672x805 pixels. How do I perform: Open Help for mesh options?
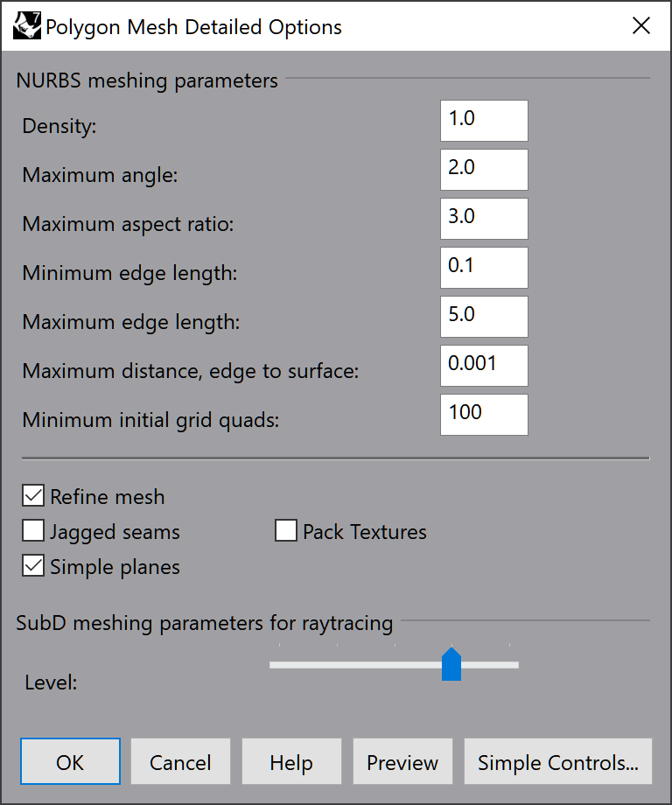point(291,761)
